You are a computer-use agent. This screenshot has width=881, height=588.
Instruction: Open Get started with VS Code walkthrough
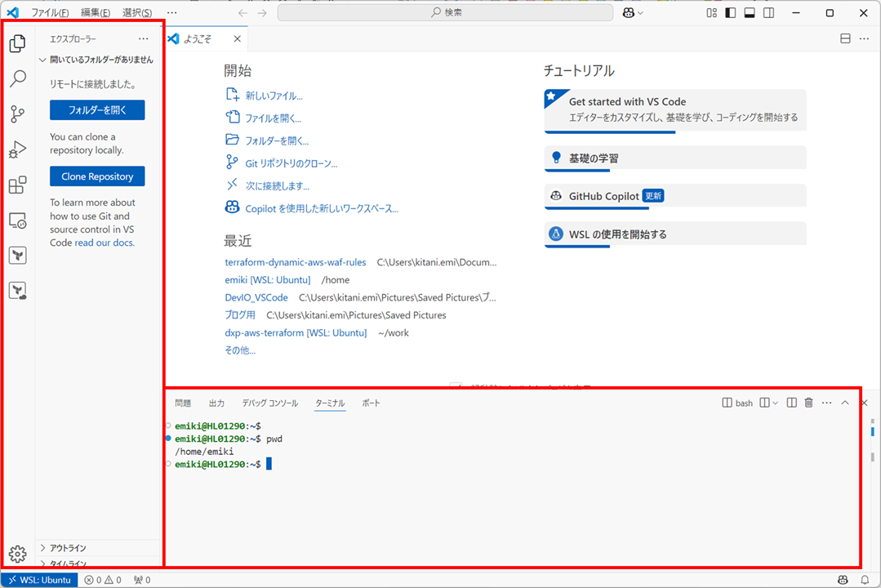point(675,111)
